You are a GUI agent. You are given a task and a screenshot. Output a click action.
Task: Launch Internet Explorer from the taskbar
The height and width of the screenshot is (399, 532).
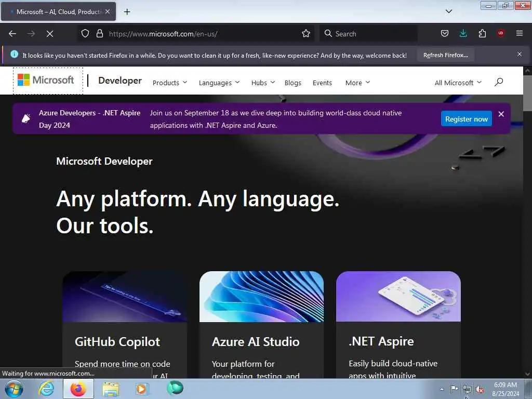coord(46,389)
